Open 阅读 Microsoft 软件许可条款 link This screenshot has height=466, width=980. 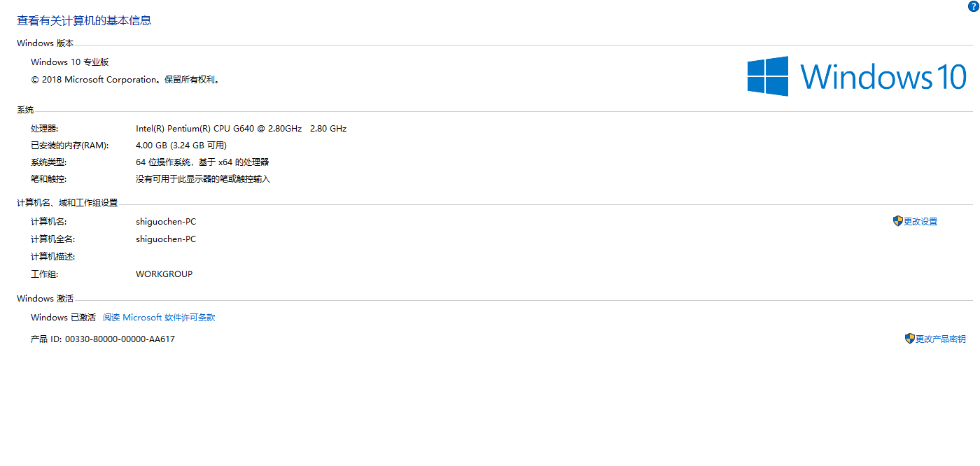coord(159,318)
